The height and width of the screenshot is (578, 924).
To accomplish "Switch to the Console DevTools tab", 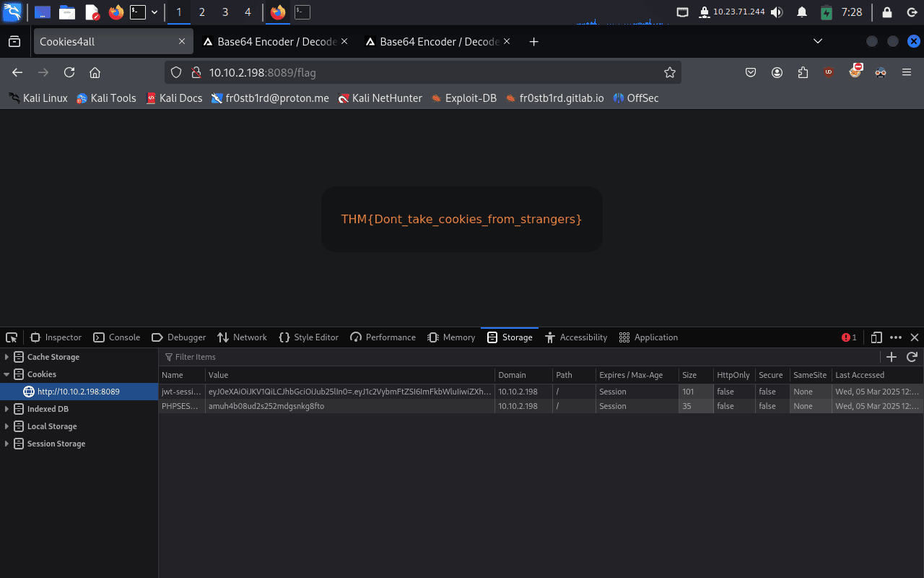I will point(117,337).
